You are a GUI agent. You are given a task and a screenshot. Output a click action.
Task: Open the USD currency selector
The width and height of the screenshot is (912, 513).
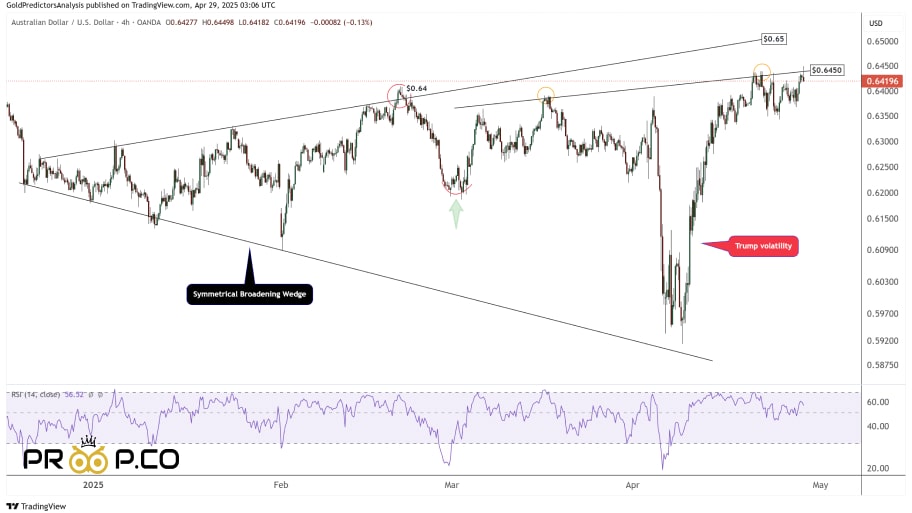[x=876, y=23]
